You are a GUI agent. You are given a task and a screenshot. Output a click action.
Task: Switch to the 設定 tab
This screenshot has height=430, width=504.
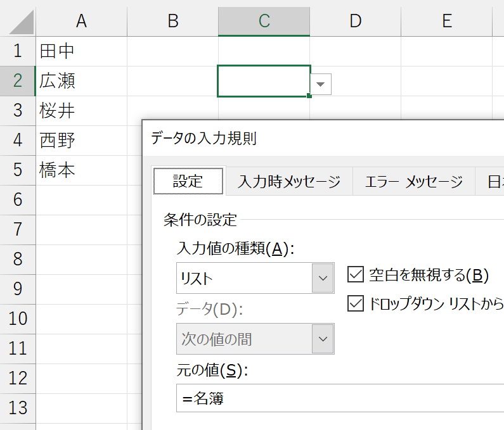(188, 182)
